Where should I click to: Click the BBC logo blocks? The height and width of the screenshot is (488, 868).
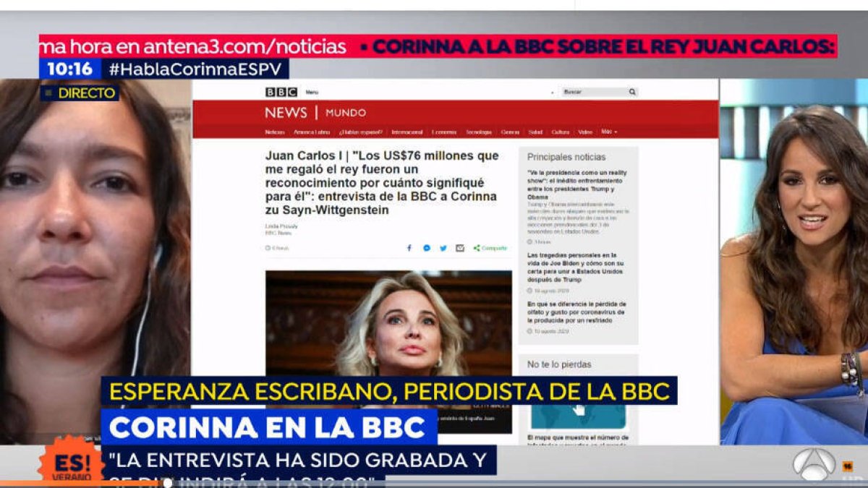tap(281, 92)
